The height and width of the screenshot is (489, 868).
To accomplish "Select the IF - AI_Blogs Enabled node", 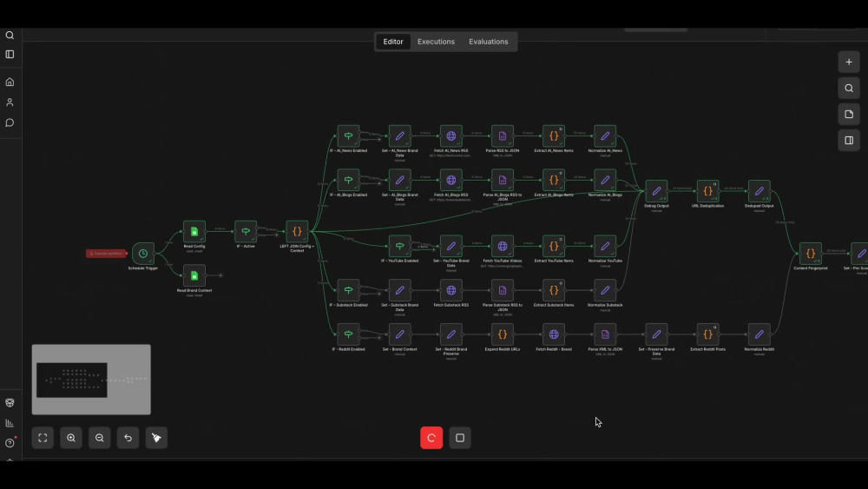I will tap(348, 180).
